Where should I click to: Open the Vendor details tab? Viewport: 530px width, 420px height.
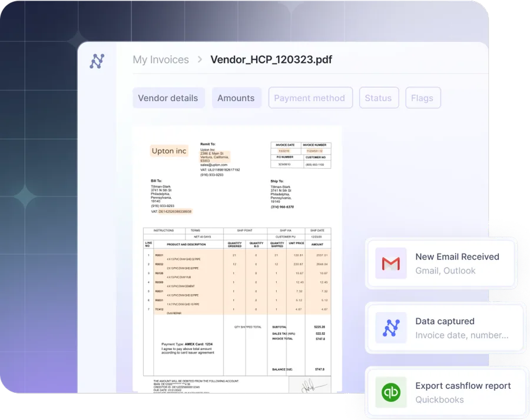click(x=168, y=98)
